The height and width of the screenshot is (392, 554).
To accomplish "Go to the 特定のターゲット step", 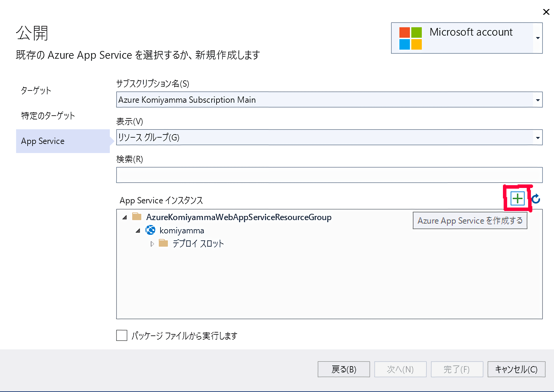I will tap(48, 116).
